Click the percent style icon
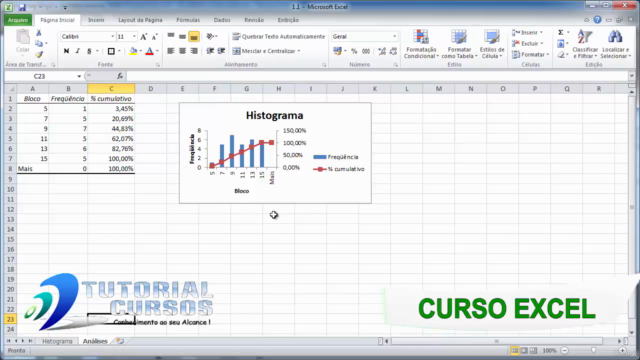The height and width of the screenshot is (360, 640). [x=354, y=51]
